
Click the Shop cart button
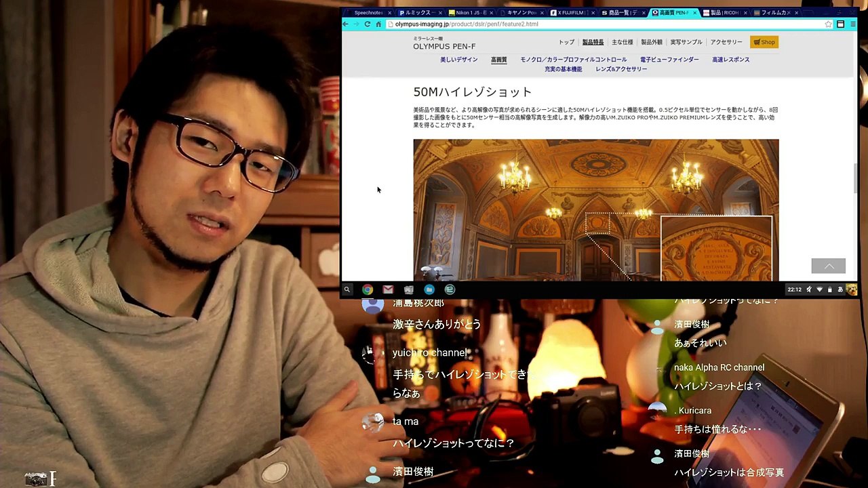pyautogui.click(x=764, y=42)
